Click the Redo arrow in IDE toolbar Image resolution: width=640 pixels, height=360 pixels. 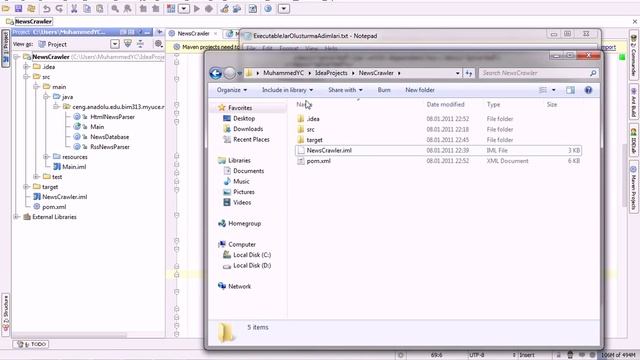(59, 9)
